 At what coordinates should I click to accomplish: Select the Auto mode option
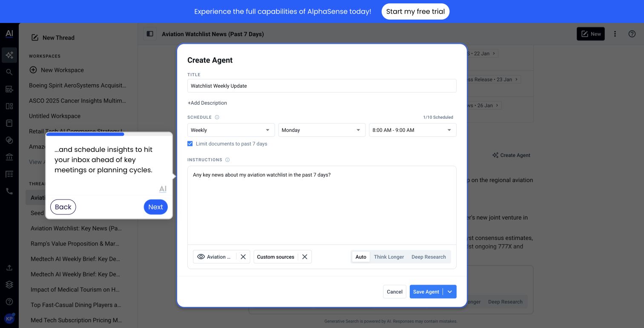coord(361,257)
